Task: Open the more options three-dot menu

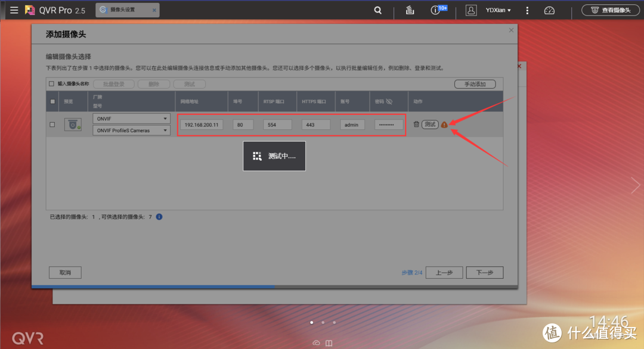Action: coord(527,10)
